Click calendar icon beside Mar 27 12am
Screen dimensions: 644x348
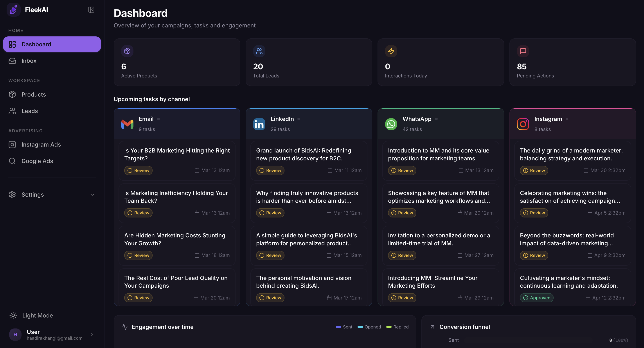pyautogui.click(x=460, y=255)
